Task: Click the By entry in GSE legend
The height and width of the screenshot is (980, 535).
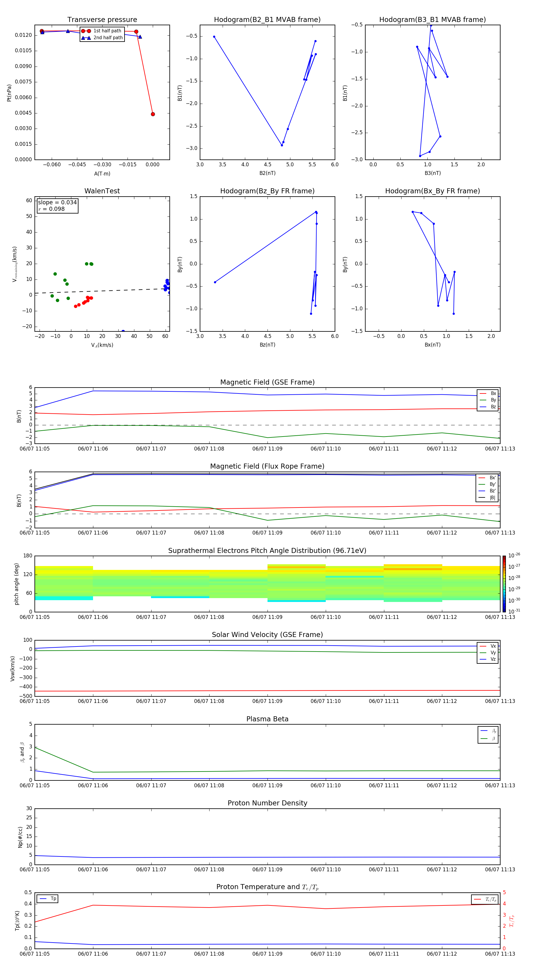Action: [488, 400]
